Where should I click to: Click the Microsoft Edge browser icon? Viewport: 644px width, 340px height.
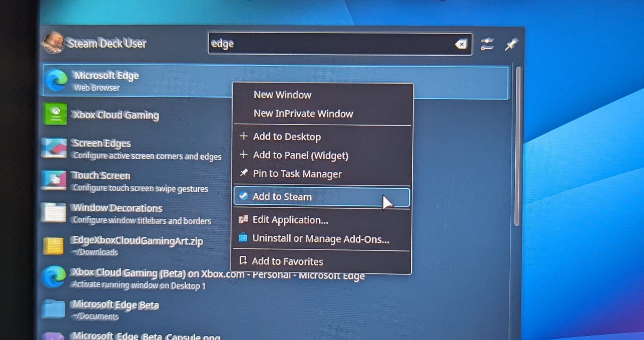57,80
